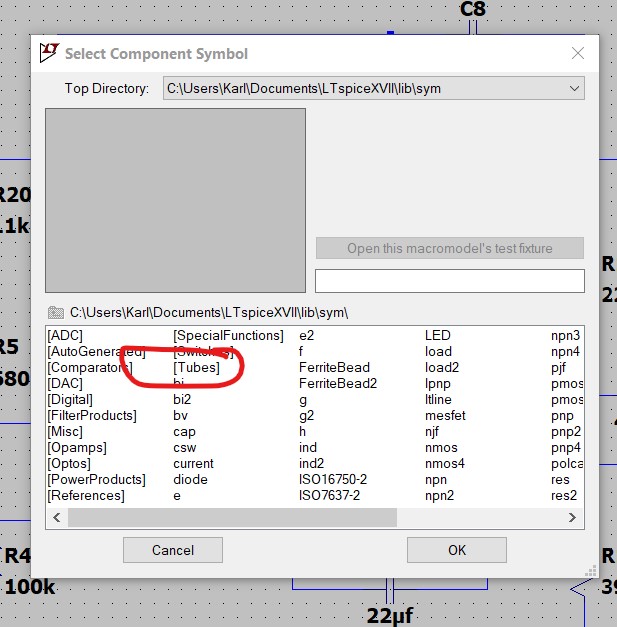Click the right arrow of the list scrollbar
This screenshot has height=627, width=617.
(x=572, y=517)
